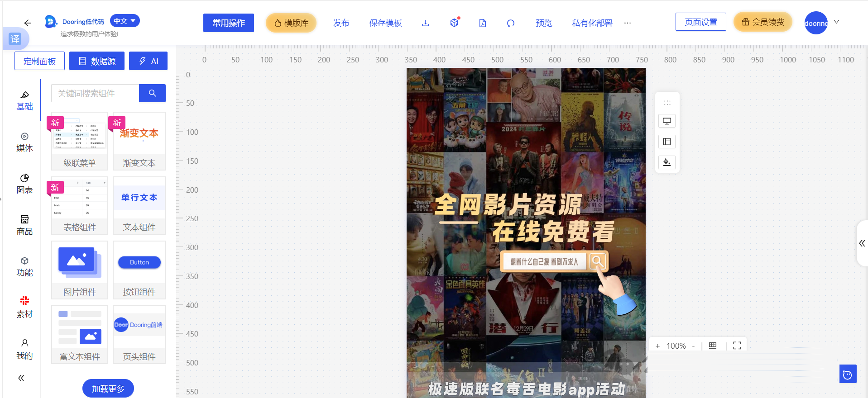Image resolution: width=868 pixels, height=398 pixels.
Task: Click the refresh circle icon in toolbar
Action: (511, 23)
